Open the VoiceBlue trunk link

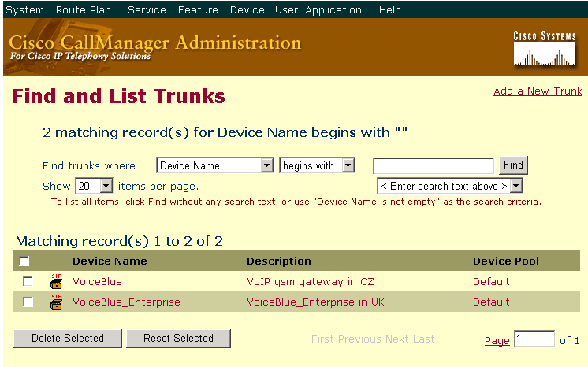[x=97, y=281]
